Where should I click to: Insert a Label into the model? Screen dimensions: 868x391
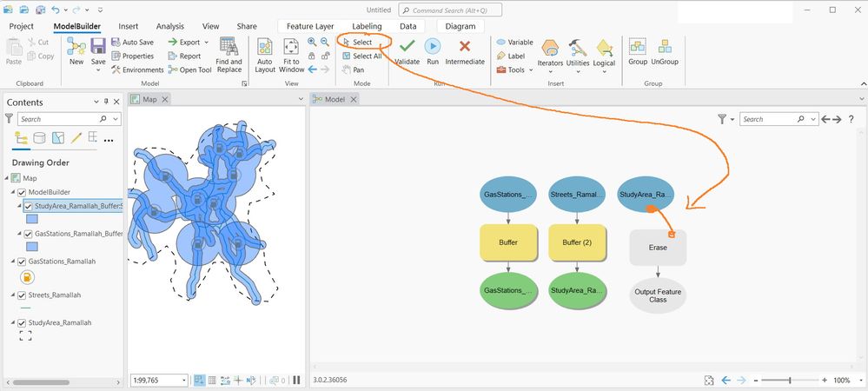(x=510, y=56)
